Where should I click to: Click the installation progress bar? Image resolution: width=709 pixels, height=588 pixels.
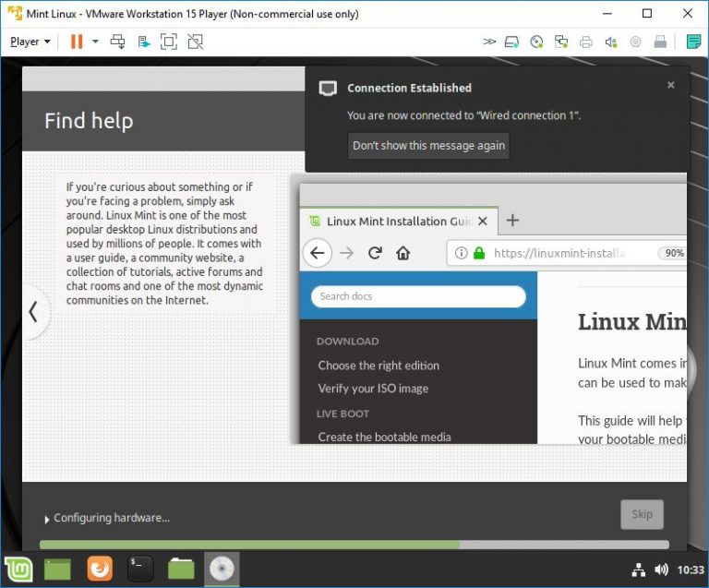pos(354,545)
